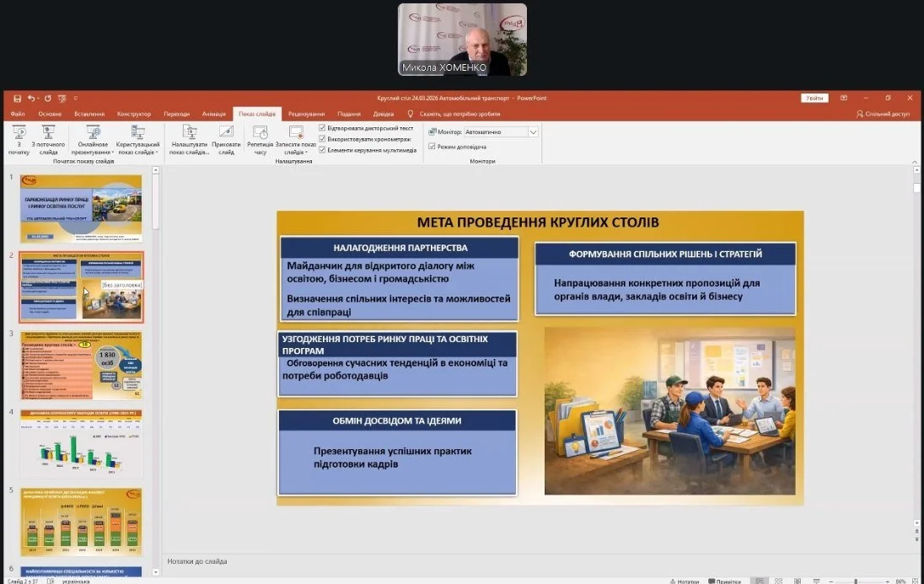924x584 pixels.
Task: Open the 'Довідка' tab
Action: (383, 114)
